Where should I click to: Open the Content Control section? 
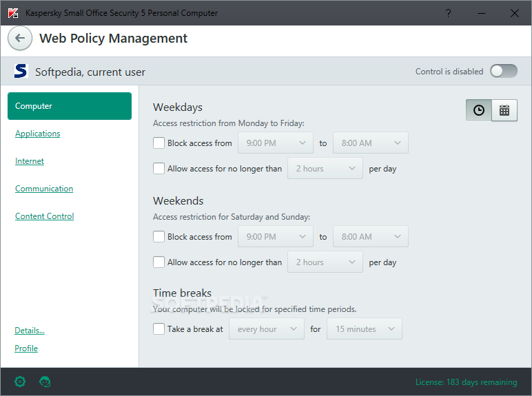coord(44,216)
